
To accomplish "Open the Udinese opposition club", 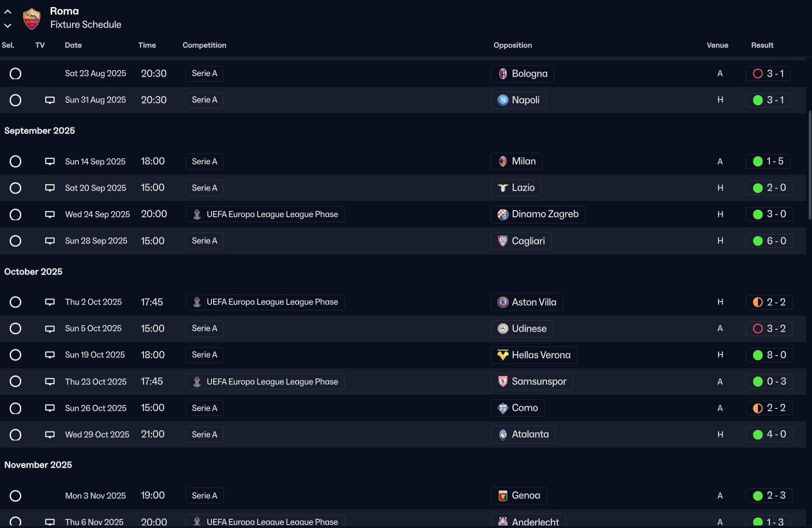I will (522, 328).
